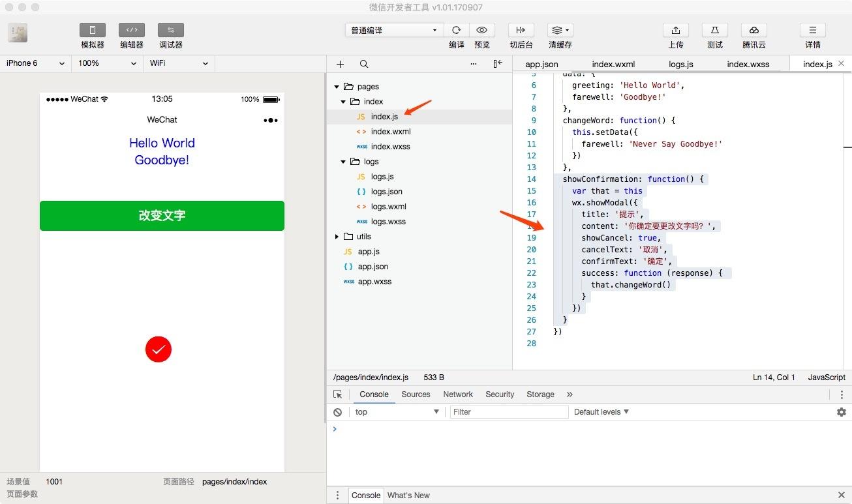Image resolution: width=852 pixels, height=504 pixels.
Task: Click the console Filter input field
Action: (509, 412)
